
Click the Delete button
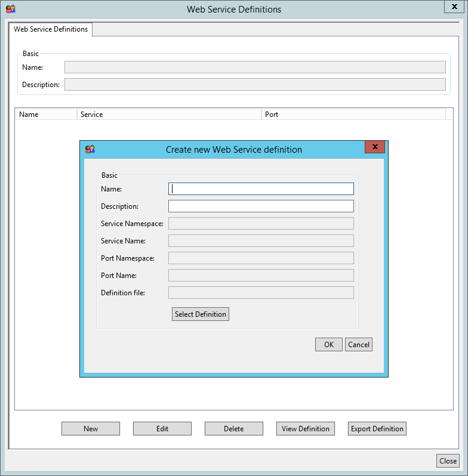click(234, 429)
